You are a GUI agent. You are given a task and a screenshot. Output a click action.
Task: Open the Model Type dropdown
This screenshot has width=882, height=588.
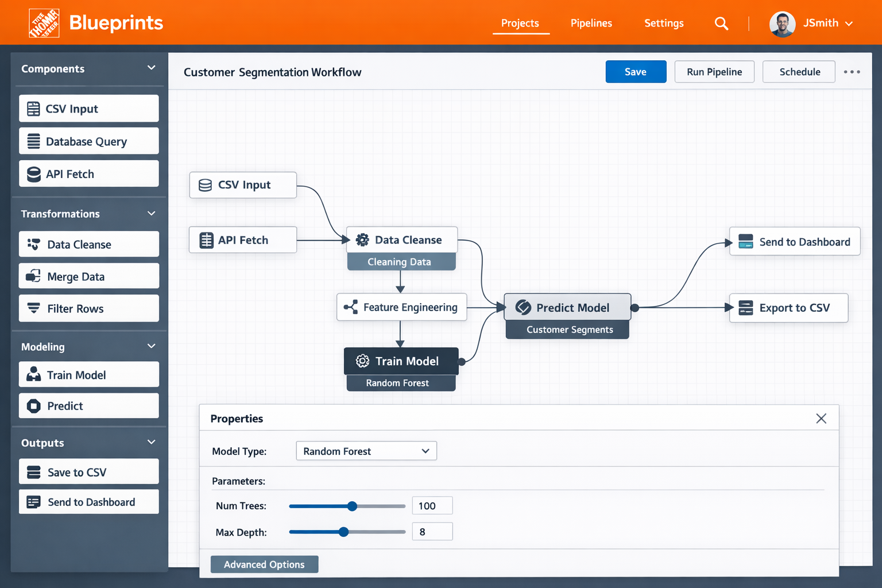pyautogui.click(x=366, y=451)
